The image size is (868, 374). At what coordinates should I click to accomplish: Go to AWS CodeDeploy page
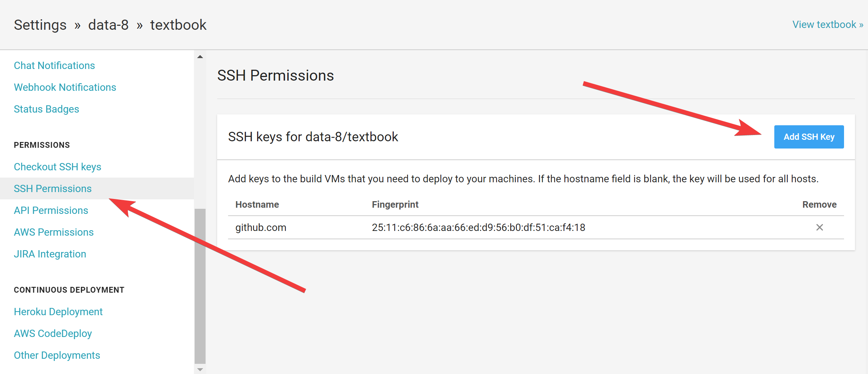click(x=53, y=333)
